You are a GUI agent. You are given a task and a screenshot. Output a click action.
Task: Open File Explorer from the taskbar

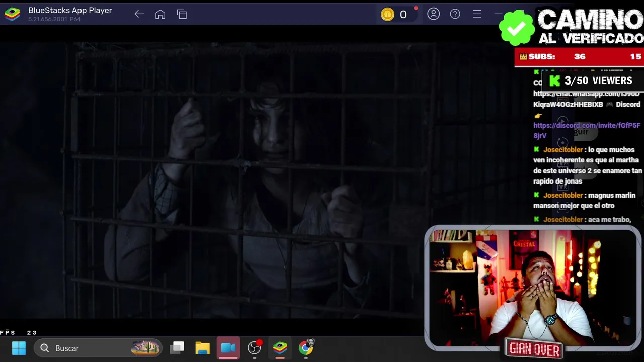(202, 348)
